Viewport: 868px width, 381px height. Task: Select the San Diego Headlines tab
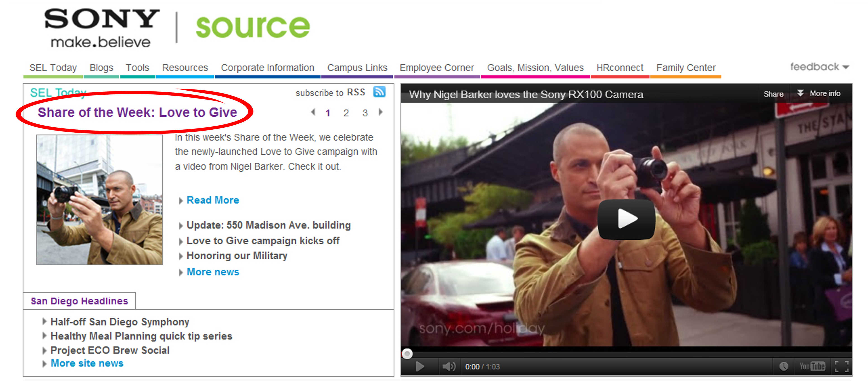80,301
